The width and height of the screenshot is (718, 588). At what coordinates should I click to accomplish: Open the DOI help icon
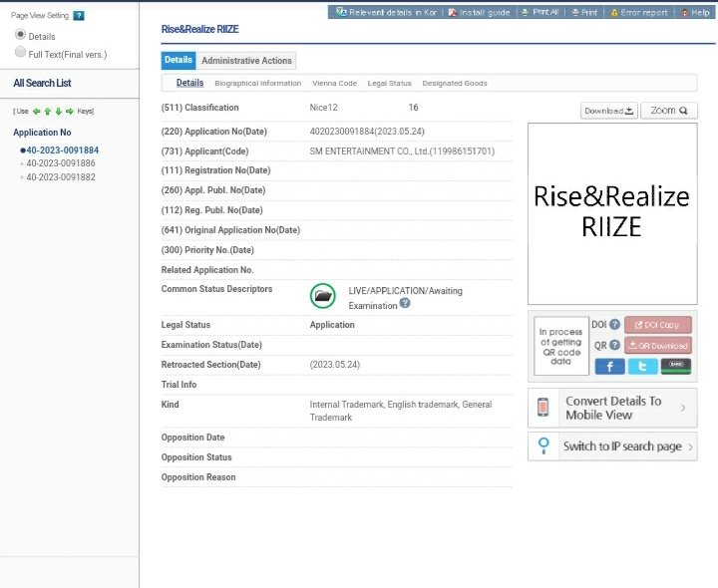[x=614, y=324]
